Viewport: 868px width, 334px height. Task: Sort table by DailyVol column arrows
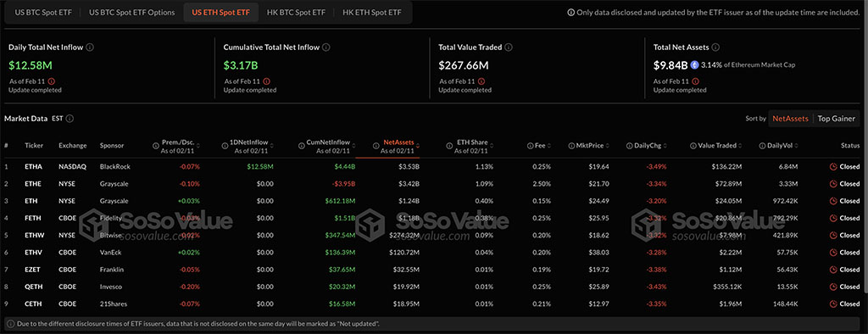click(x=797, y=146)
